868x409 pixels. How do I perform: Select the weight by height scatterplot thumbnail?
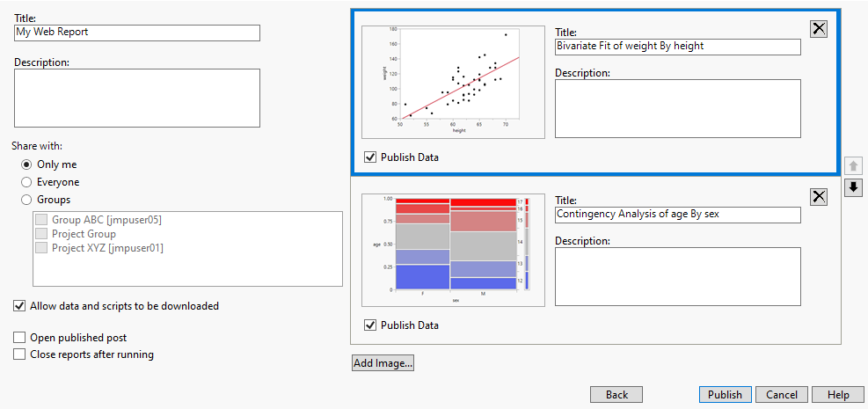point(453,83)
